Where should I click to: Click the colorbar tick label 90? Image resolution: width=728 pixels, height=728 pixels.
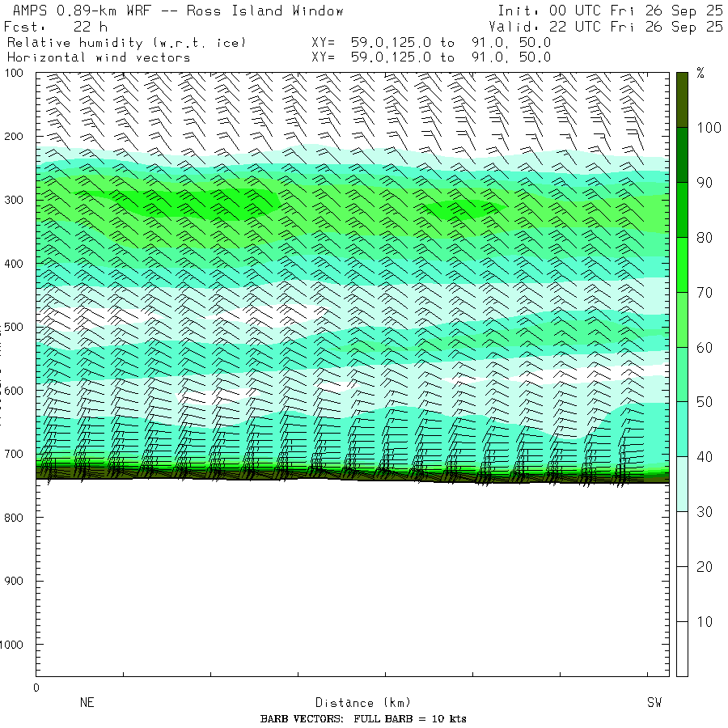(x=705, y=183)
